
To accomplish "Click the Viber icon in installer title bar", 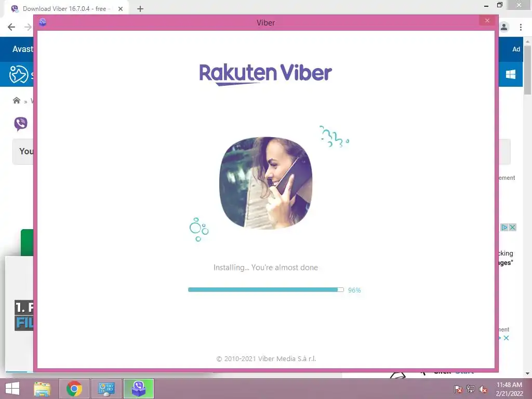I will [43, 22].
